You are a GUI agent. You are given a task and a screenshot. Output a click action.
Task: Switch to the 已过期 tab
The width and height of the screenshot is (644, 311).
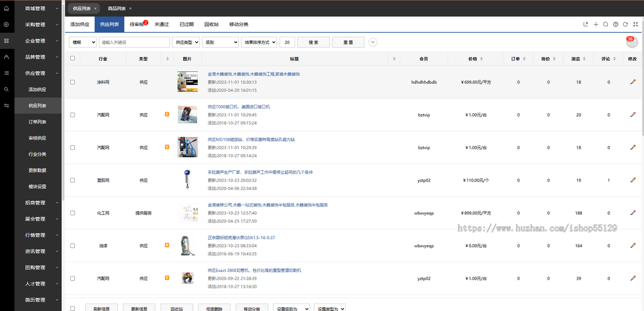[186, 24]
